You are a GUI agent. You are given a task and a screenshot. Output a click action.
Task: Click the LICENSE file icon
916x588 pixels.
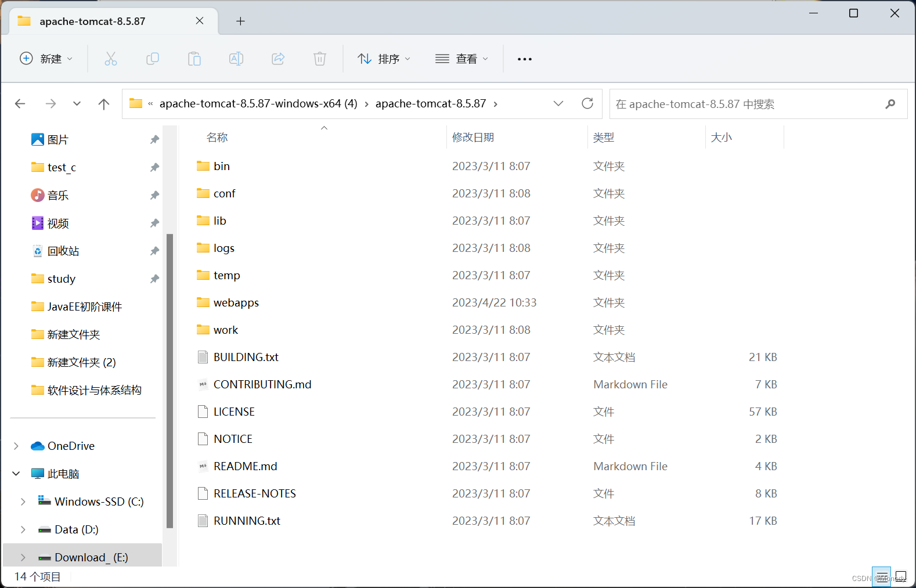[203, 412]
